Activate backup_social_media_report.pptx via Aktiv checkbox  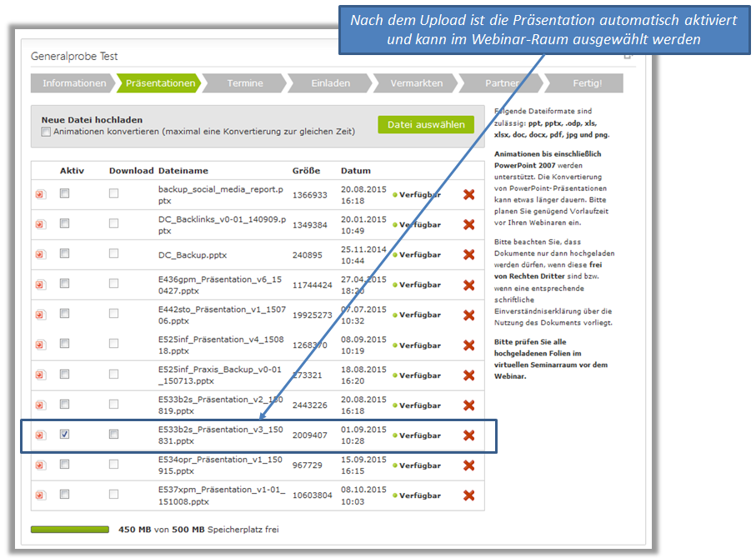click(x=65, y=194)
